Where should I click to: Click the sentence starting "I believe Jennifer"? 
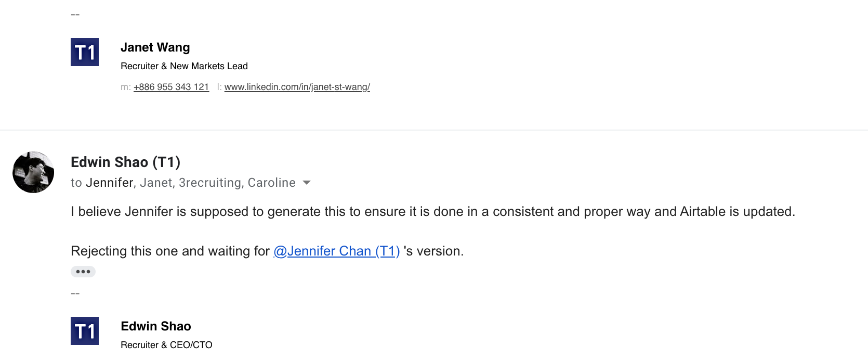click(x=432, y=211)
